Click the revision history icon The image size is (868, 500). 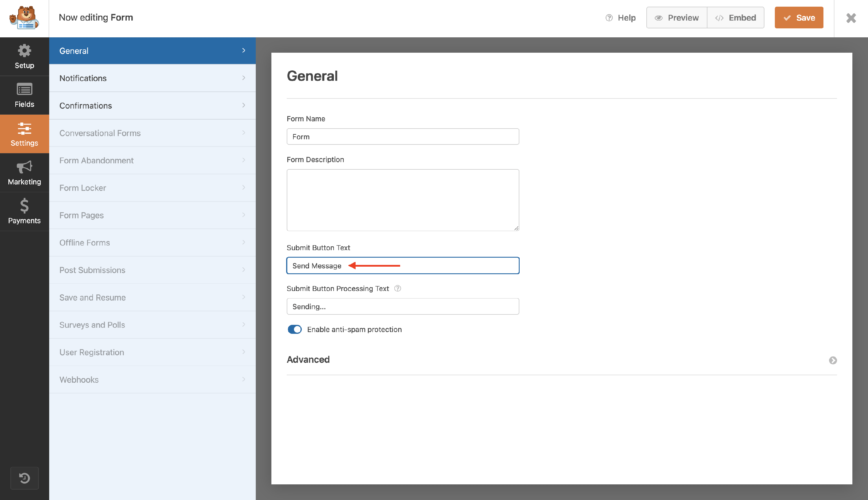[x=24, y=478]
